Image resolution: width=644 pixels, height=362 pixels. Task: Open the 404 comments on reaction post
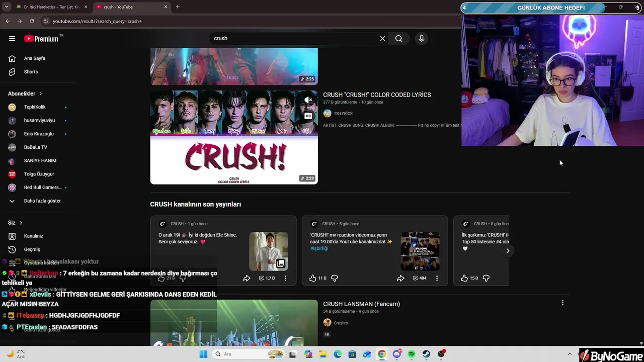pyautogui.click(x=420, y=278)
